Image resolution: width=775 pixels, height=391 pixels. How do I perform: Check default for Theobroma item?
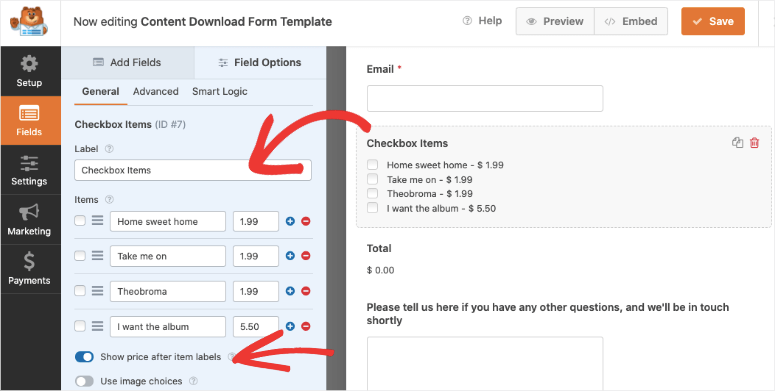[80, 291]
